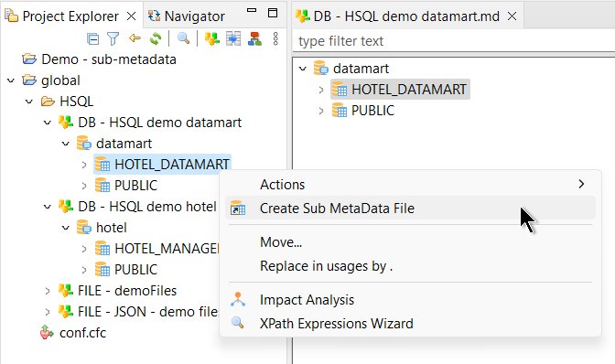Select the global project label
The height and width of the screenshot is (364, 615).
[x=60, y=80]
